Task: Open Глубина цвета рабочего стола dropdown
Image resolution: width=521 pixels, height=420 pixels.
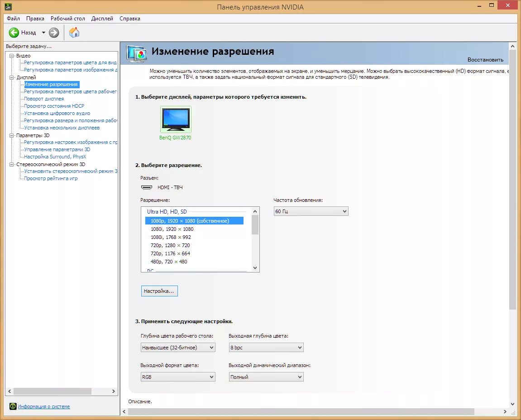Action: pos(178,348)
